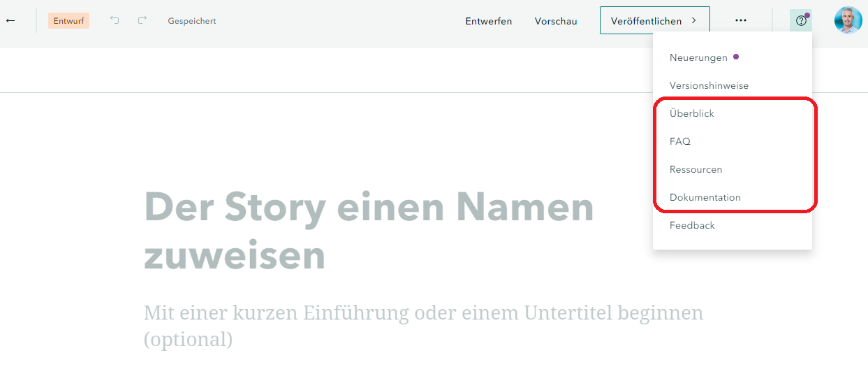Click the story title field 'Der Story einen Namen zuweisen'
This screenshot has height=365, width=868.
[369, 231]
